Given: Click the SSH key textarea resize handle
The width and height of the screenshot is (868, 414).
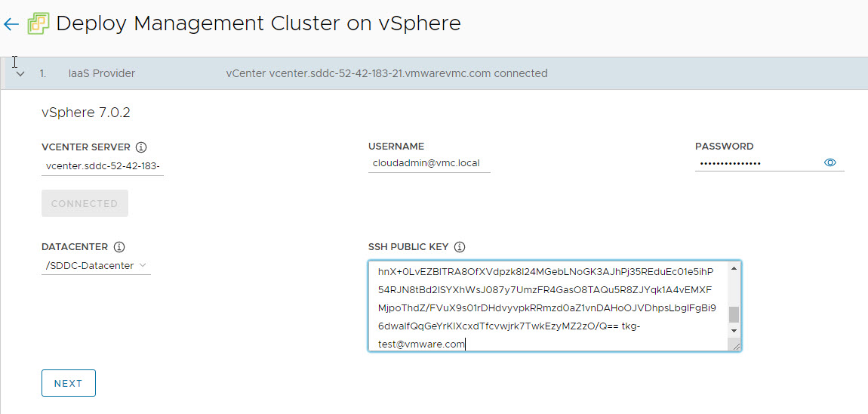Looking at the screenshot, I should (x=734, y=344).
